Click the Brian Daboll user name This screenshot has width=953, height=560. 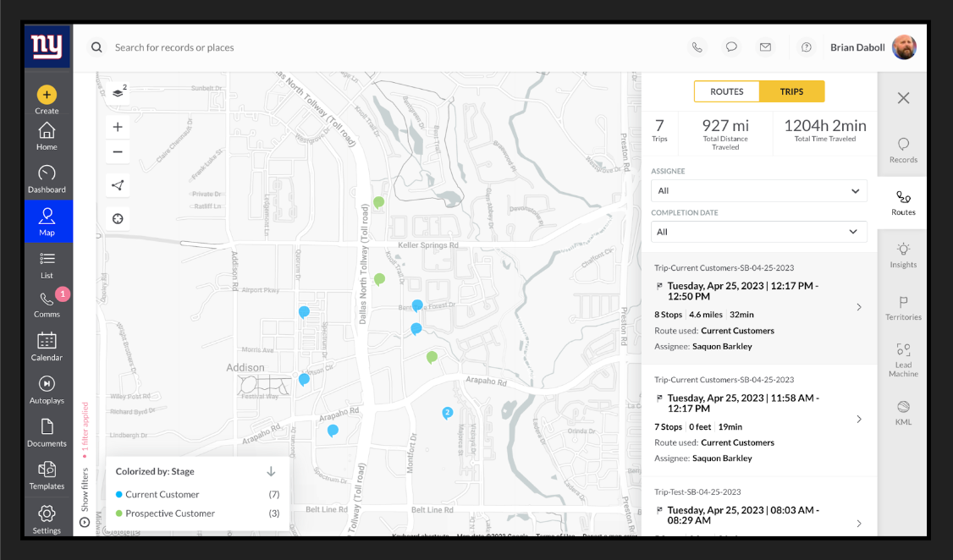[x=857, y=47]
